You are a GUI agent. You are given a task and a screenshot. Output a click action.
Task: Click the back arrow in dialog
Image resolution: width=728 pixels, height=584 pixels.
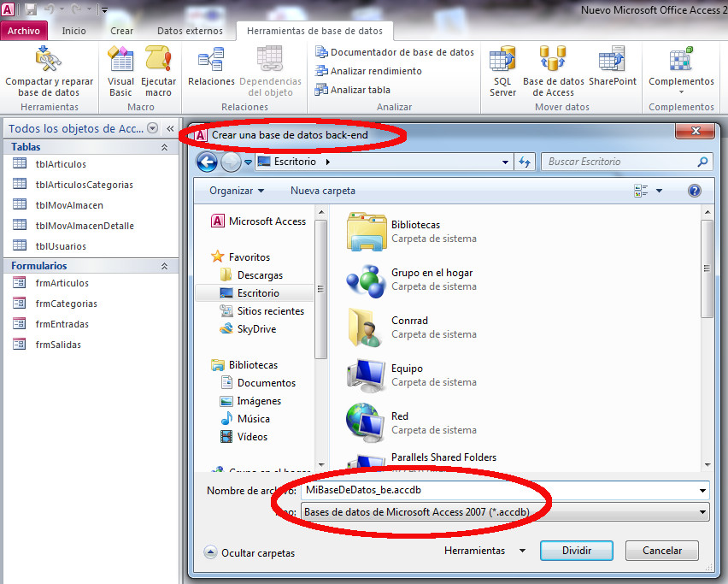pyautogui.click(x=207, y=162)
